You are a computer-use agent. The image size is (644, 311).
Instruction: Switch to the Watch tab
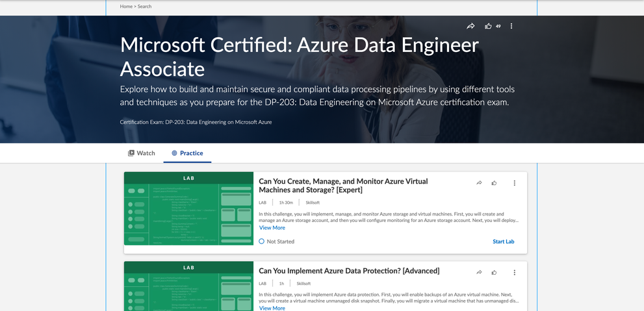pos(142,153)
